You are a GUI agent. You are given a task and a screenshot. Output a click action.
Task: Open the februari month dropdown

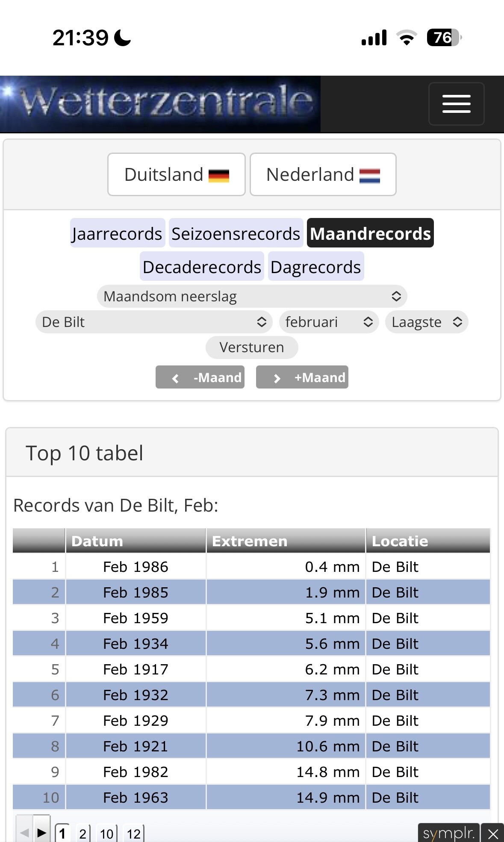[329, 322]
